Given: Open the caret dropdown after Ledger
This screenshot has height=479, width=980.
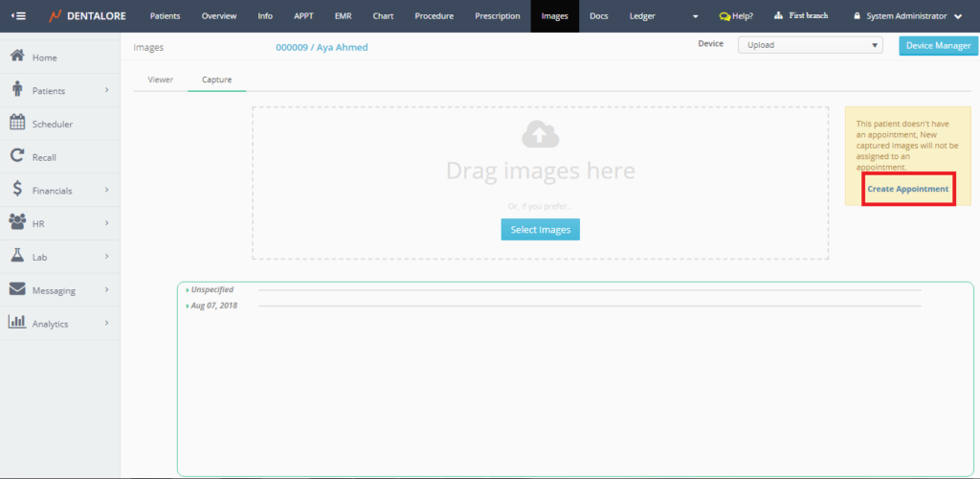Looking at the screenshot, I should [696, 16].
